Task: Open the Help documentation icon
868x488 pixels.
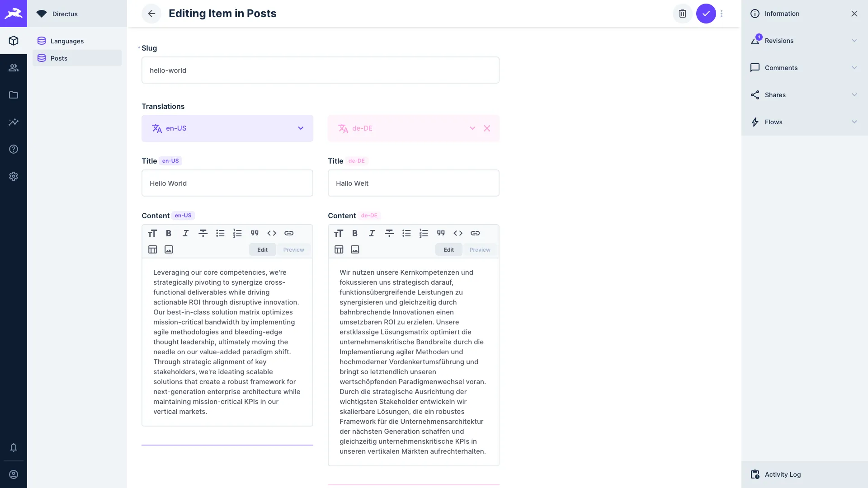Action: [x=14, y=149]
